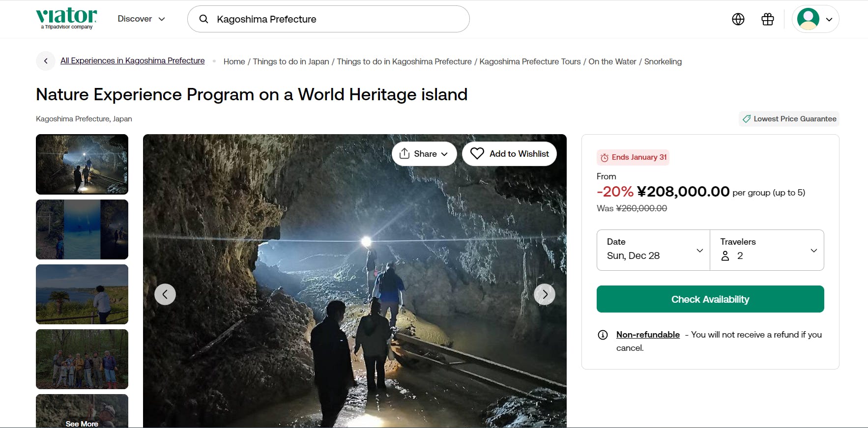Show the next photo with right arrow

(x=544, y=294)
